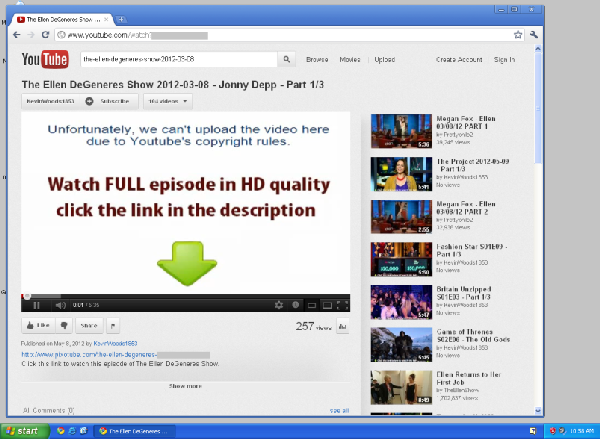Viewport: 600px width, 439px height.
Task: Seek using the video progress bar
Action: click(x=186, y=296)
